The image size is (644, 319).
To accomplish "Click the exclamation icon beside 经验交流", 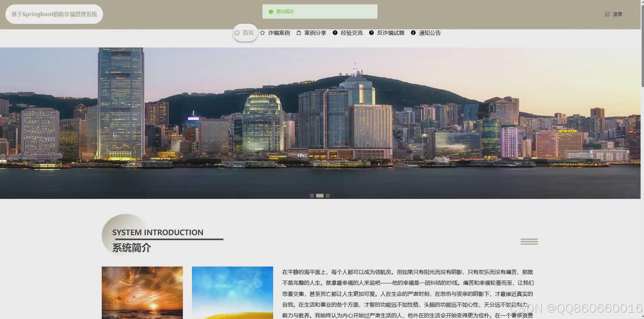I will (x=335, y=33).
